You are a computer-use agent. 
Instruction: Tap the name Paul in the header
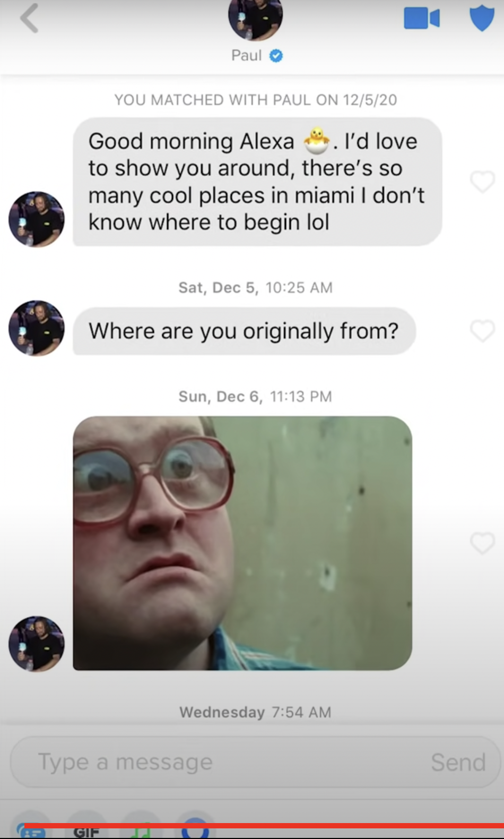246,55
